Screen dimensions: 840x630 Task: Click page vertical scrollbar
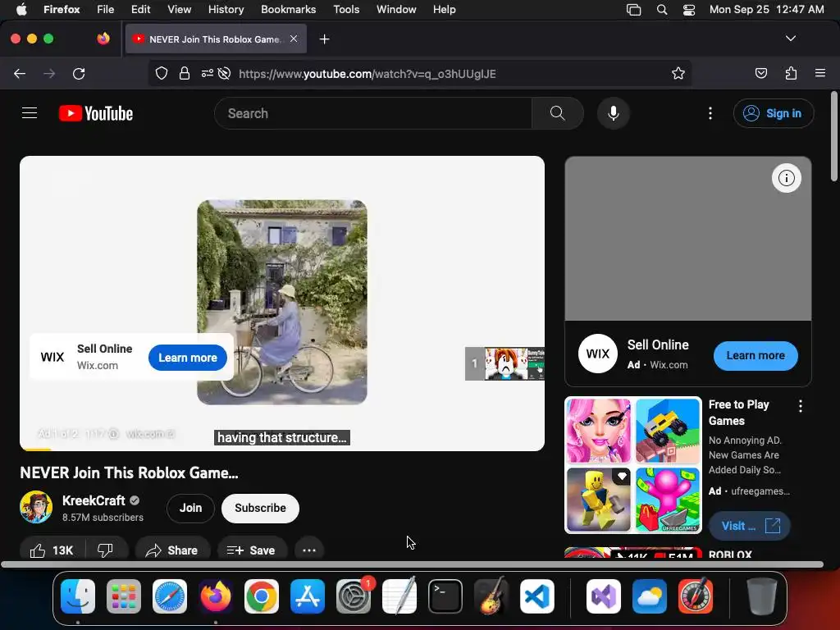834,137
